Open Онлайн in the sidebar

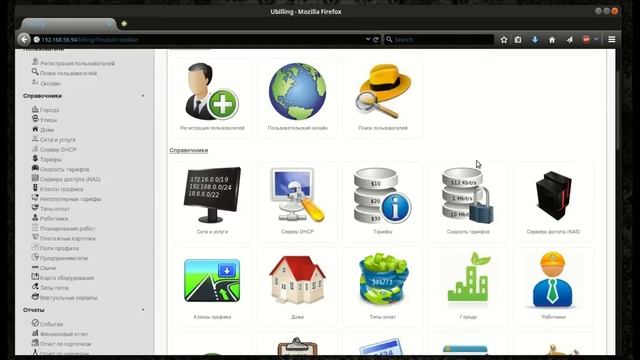tap(50, 84)
